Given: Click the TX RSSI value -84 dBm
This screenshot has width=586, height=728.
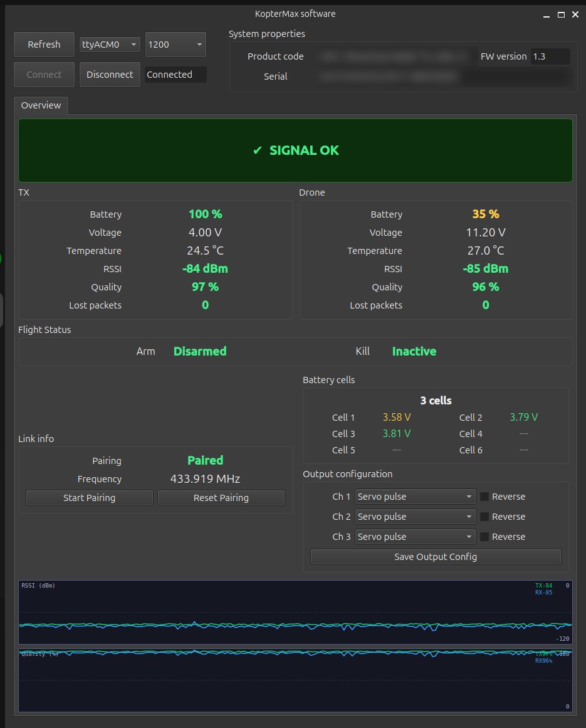Looking at the screenshot, I should pyautogui.click(x=205, y=269).
